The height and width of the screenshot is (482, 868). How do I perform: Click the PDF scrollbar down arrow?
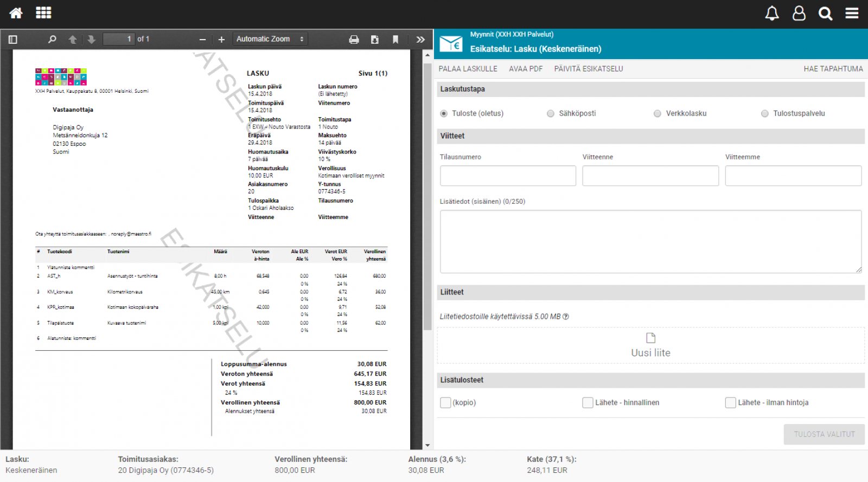click(427, 445)
